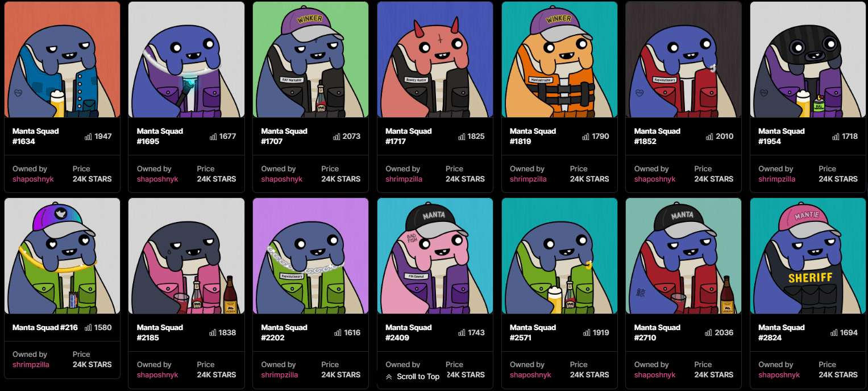Screen dimensions: 868x391
Task: Click the rarity bars icon next to 2073
Action: click(337, 137)
